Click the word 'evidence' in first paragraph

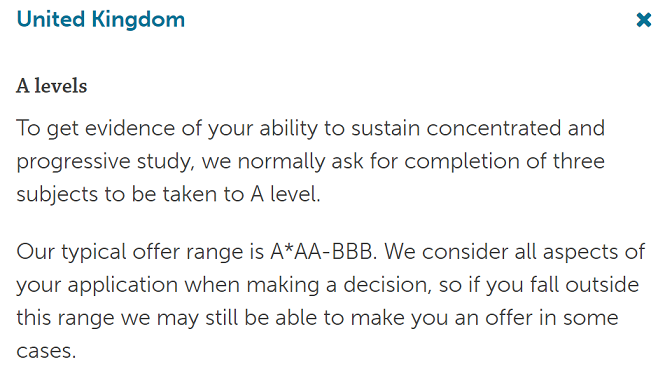click(x=130, y=128)
